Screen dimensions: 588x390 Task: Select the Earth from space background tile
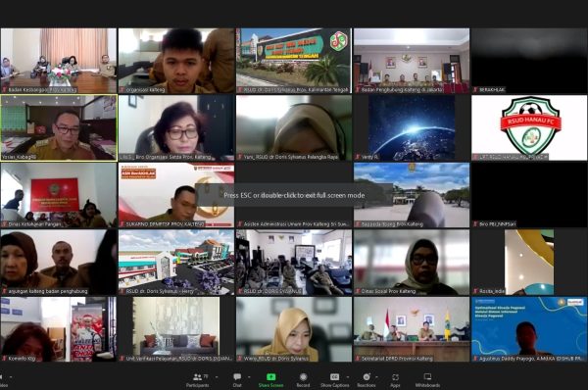pyautogui.click(x=412, y=127)
